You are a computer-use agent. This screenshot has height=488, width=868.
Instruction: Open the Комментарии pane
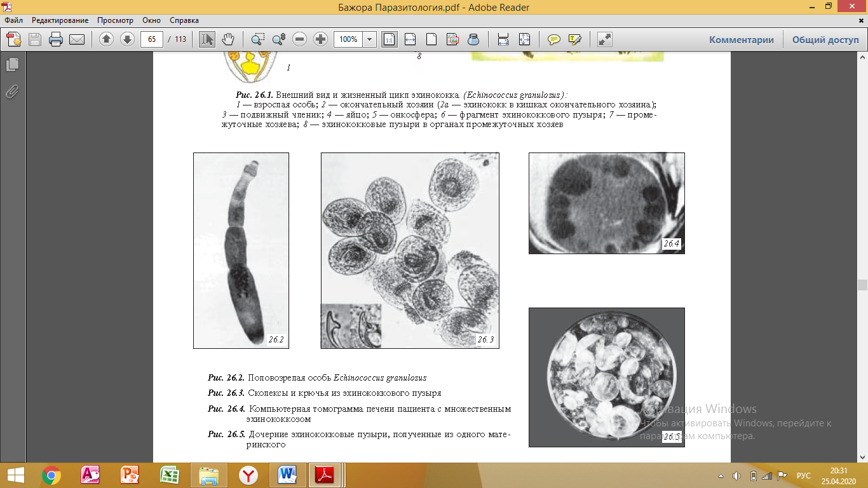(742, 39)
